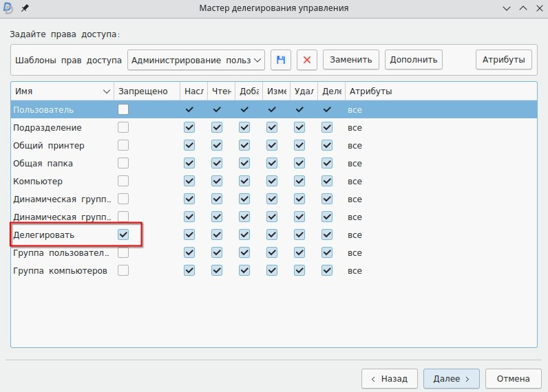Image resolution: width=548 pixels, height=392 pixels.
Task: Sort by the Запрещено column header
Action: (143, 91)
